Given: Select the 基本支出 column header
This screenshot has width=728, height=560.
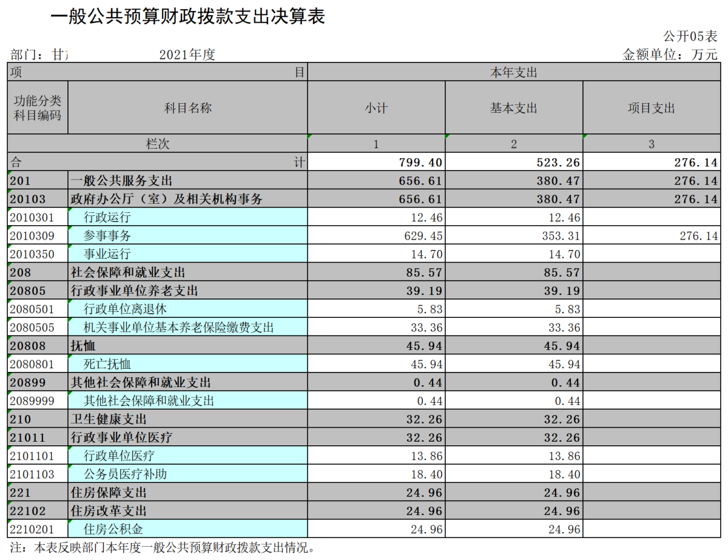Looking at the screenshot, I should tap(514, 108).
